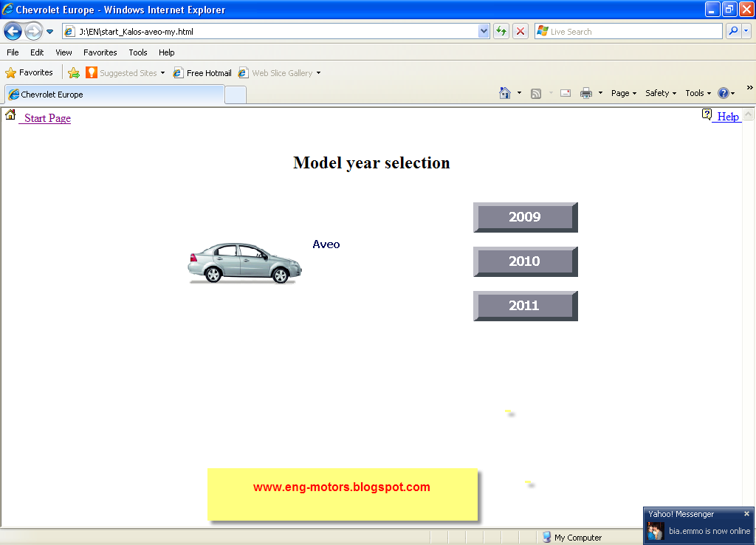Click the Live Search input field
The width and height of the screenshot is (756, 545).
pyautogui.click(x=635, y=32)
